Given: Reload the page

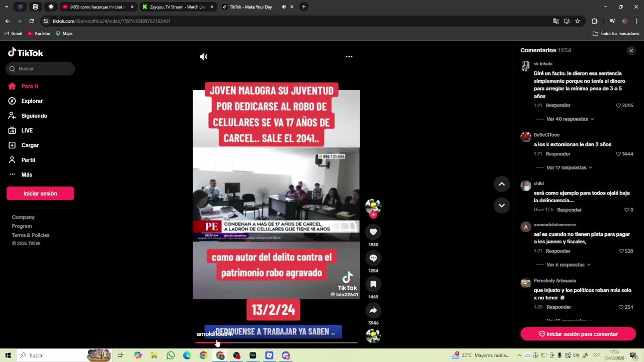Looking at the screenshot, I should (x=31, y=21).
